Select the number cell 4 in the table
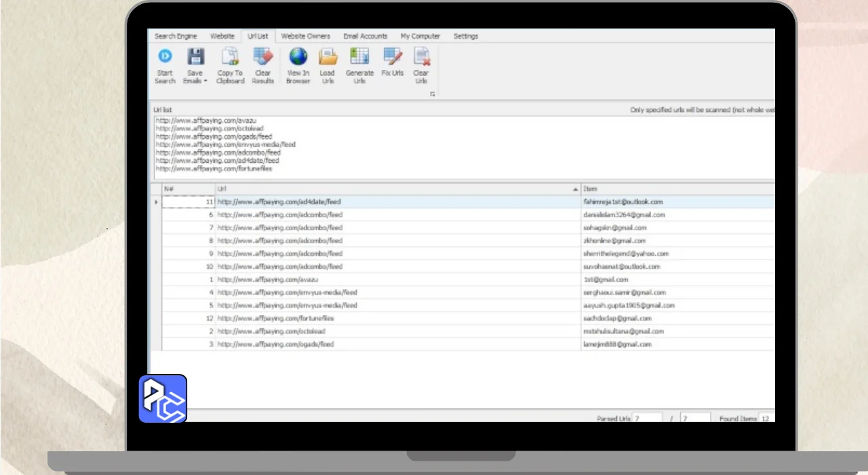 [x=189, y=292]
